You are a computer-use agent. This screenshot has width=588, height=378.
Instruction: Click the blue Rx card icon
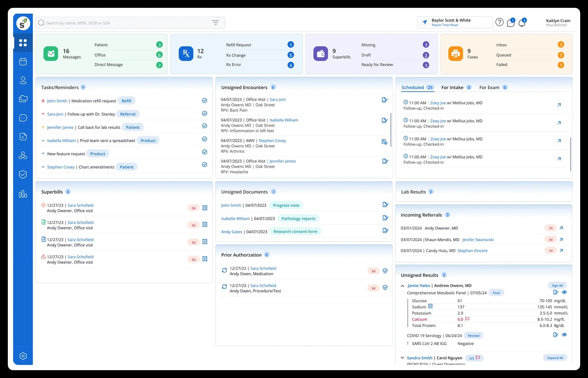pos(186,54)
